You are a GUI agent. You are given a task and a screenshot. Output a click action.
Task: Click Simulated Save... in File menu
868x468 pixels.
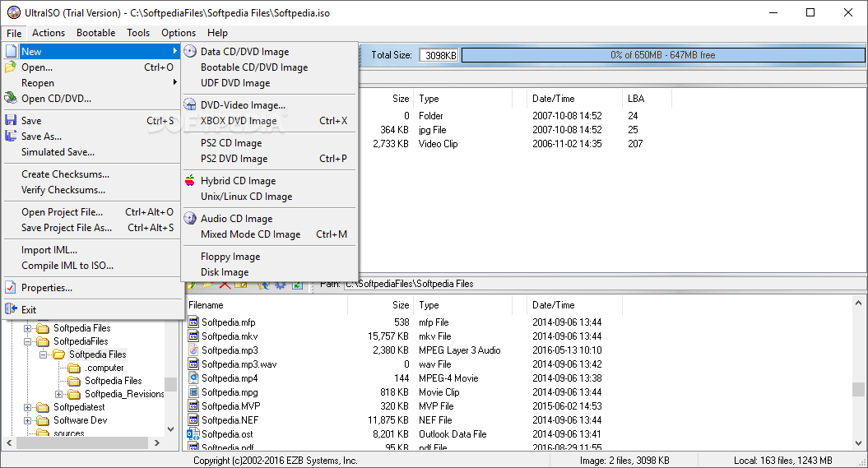[92, 151]
